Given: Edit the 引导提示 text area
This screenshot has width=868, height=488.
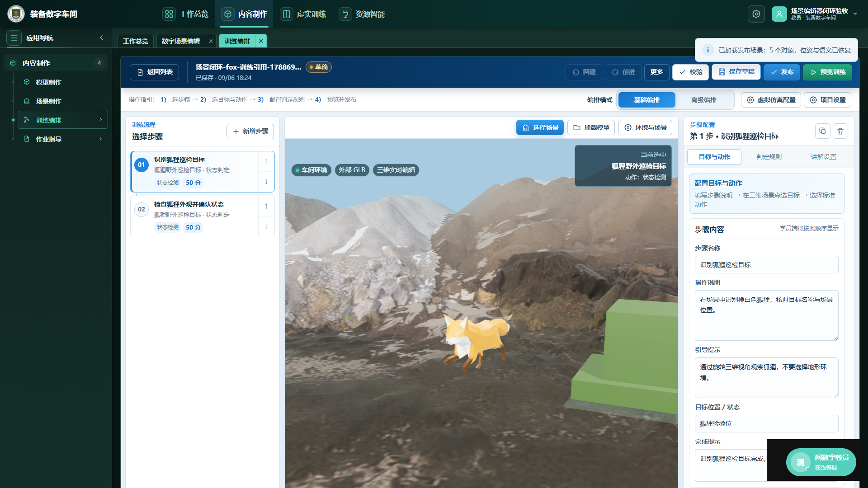Looking at the screenshot, I should coord(766,378).
